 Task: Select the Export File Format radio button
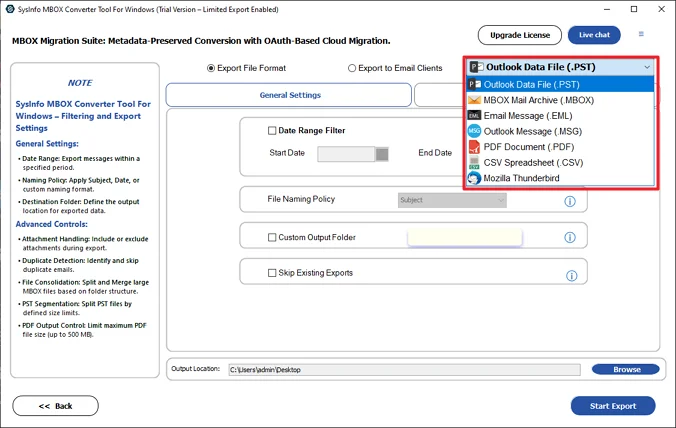pyautogui.click(x=211, y=68)
